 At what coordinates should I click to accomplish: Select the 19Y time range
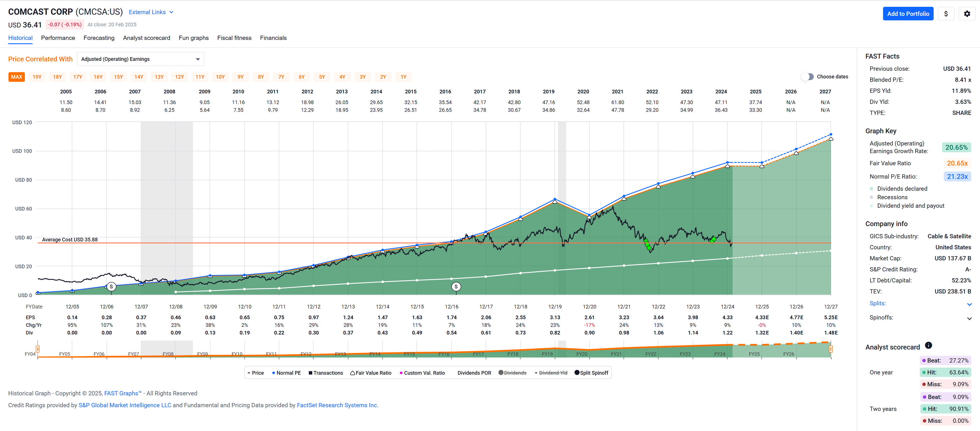37,77
